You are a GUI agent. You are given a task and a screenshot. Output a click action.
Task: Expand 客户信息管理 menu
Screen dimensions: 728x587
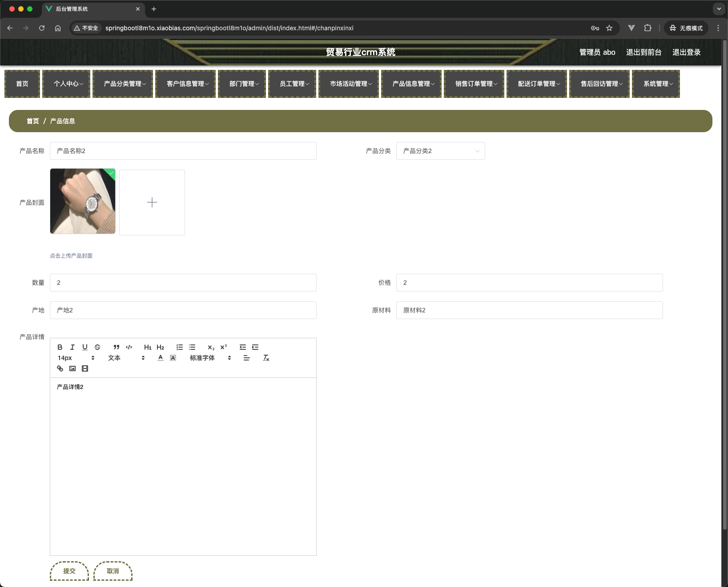point(185,84)
